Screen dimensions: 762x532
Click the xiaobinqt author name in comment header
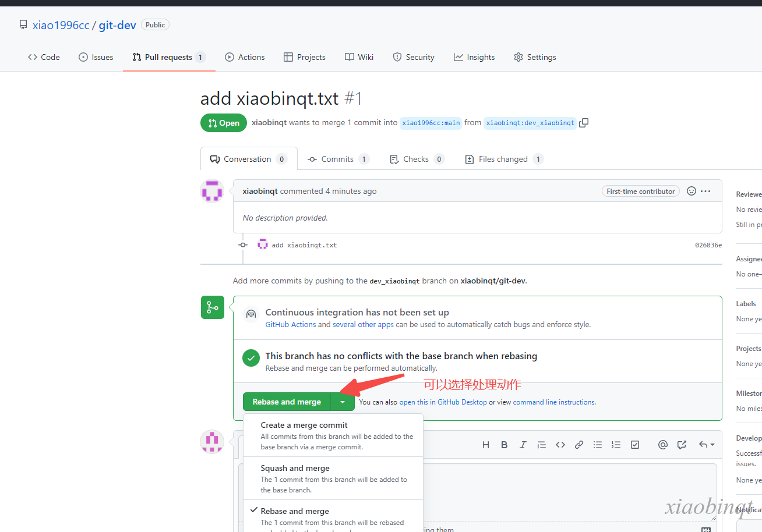260,191
